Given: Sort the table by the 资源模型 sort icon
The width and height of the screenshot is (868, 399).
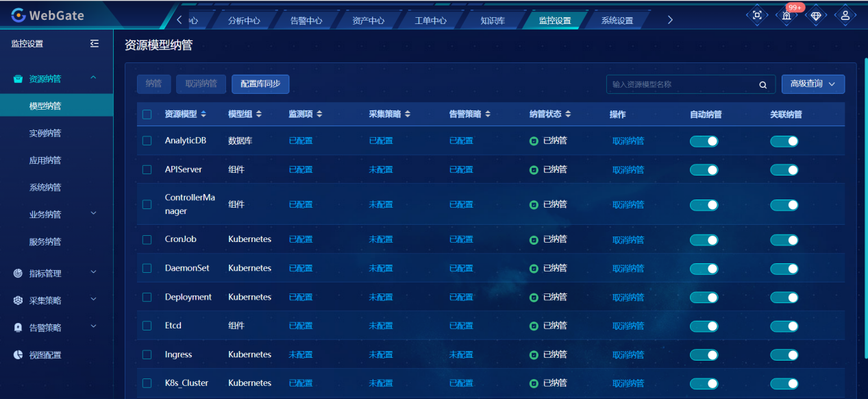Looking at the screenshot, I should (x=203, y=114).
